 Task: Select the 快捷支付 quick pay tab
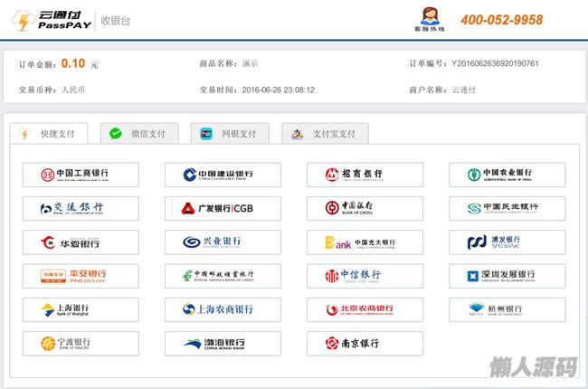49,134
